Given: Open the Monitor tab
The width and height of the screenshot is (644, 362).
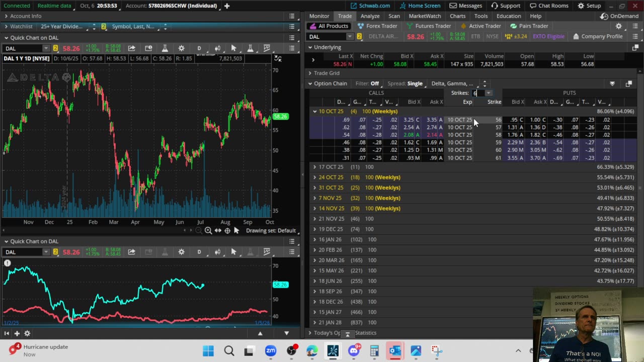Looking at the screenshot, I should tap(319, 16).
